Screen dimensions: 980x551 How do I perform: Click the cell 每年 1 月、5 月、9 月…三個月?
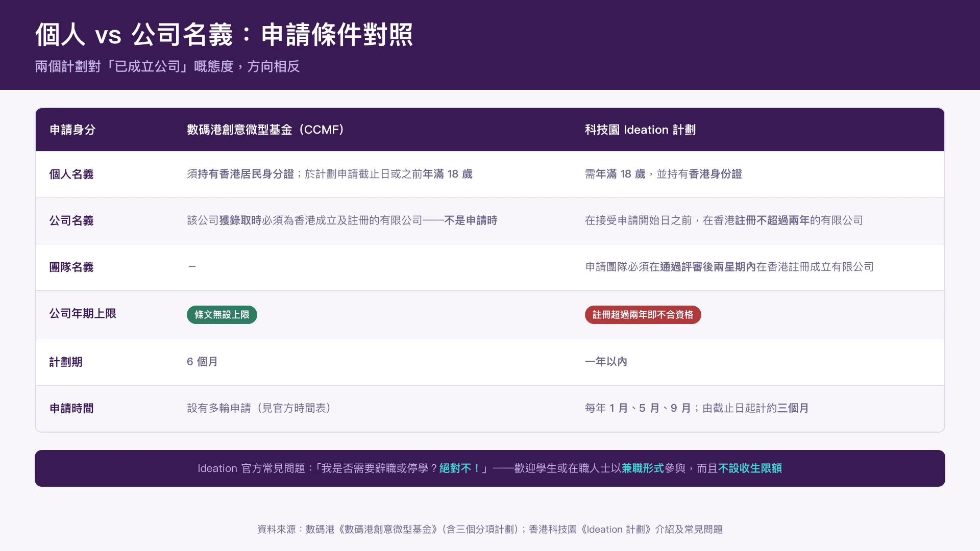point(697,408)
